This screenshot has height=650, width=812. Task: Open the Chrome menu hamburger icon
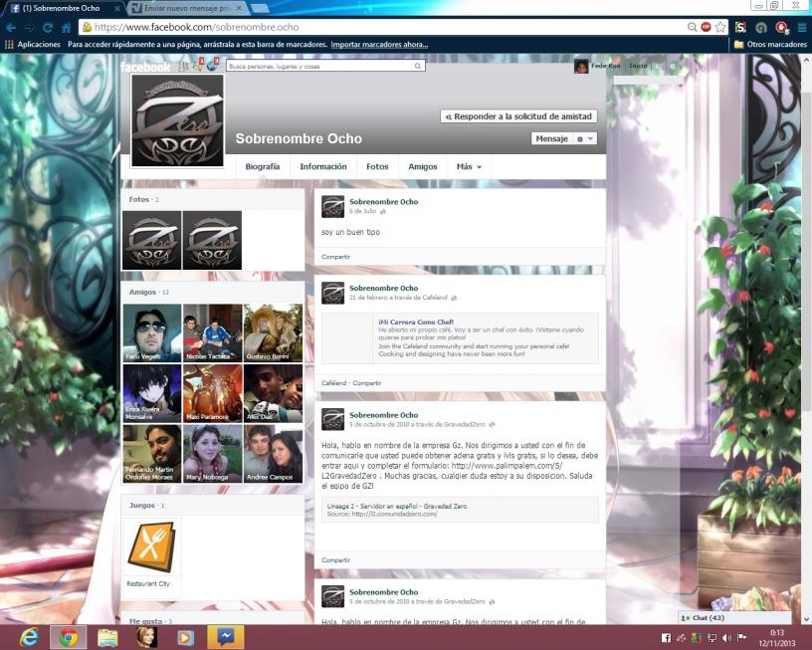pos(802,28)
